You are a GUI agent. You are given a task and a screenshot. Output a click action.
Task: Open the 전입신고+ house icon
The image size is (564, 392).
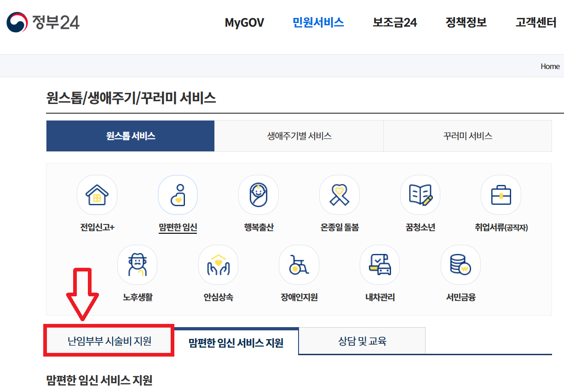point(97,195)
